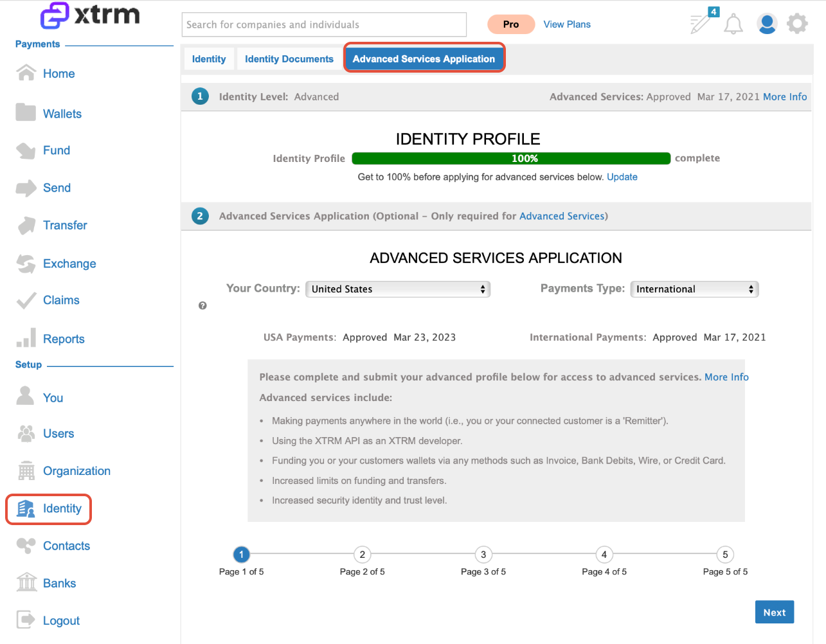The image size is (826, 644).
Task: Click More Info beside Advanced Services approved
Action: (785, 96)
